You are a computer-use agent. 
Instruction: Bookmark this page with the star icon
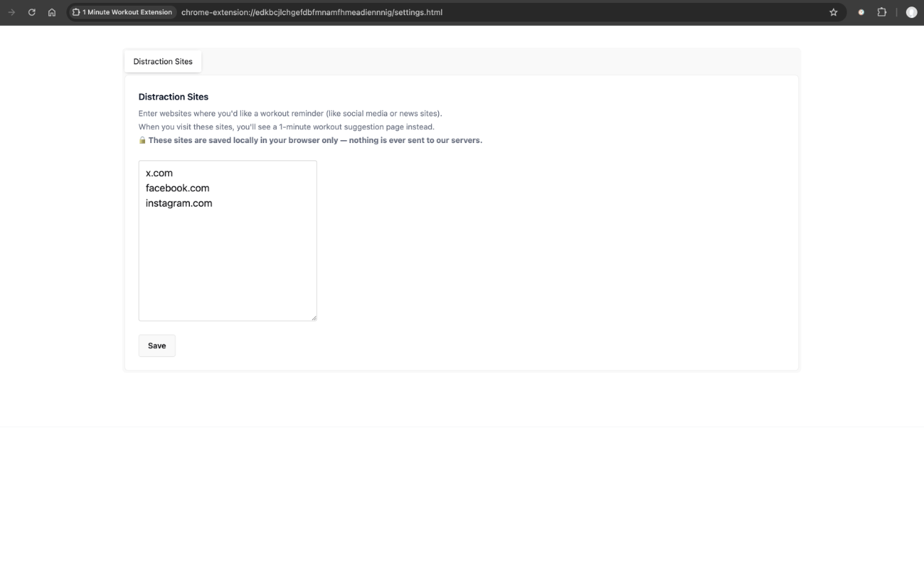pyautogui.click(x=834, y=12)
